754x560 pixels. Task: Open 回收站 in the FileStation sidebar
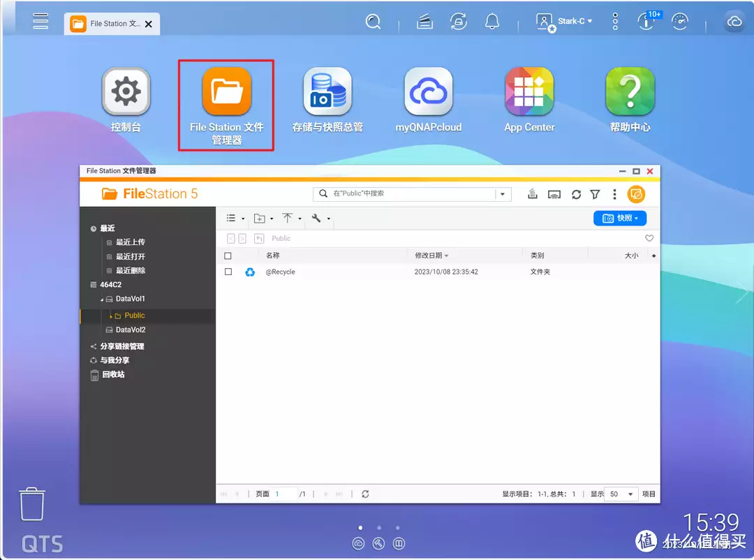[113, 374]
